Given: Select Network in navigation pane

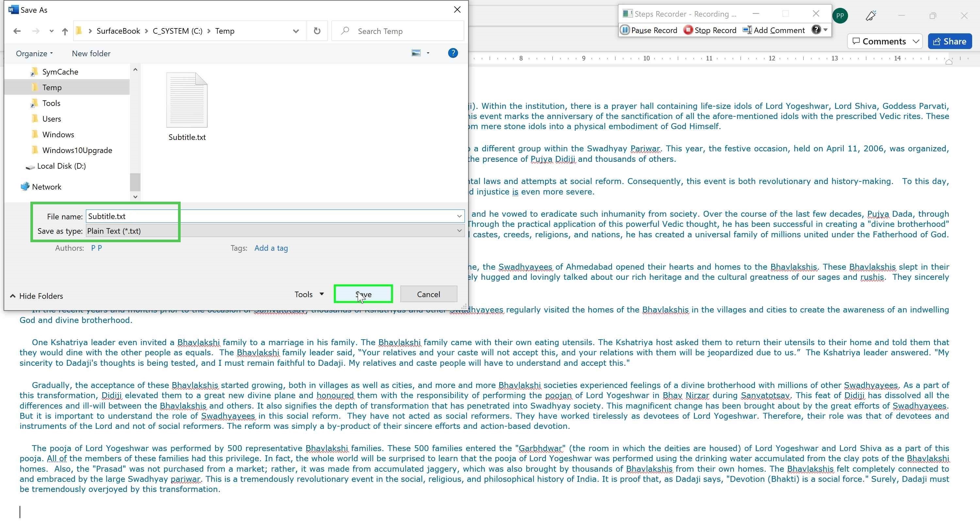Looking at the screenshot, I should tap(46, 187).
